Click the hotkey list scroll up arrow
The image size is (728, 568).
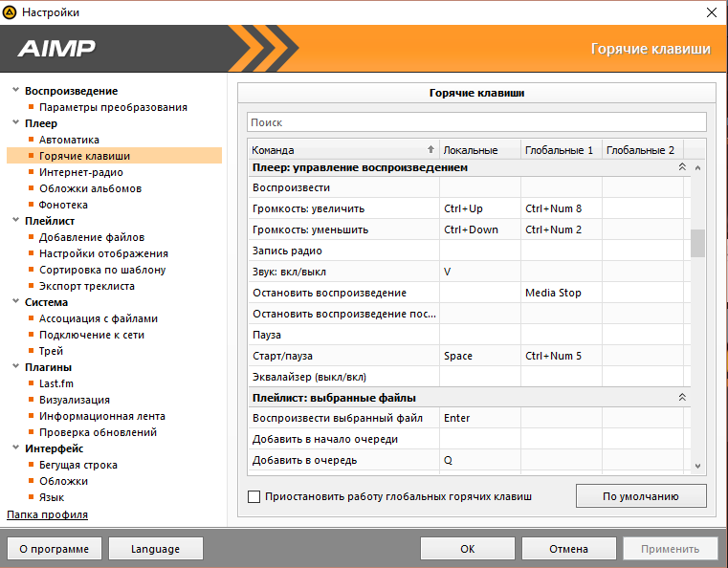[697, 168]
